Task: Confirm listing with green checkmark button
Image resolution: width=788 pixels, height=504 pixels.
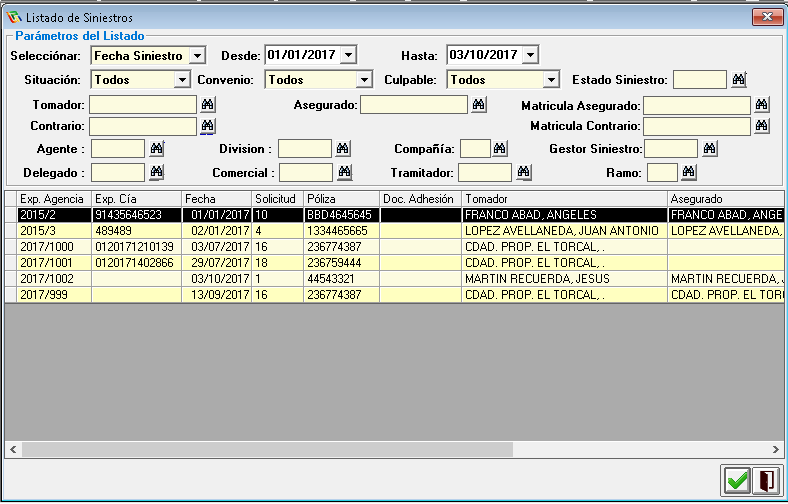Action: tap(737, 481)
